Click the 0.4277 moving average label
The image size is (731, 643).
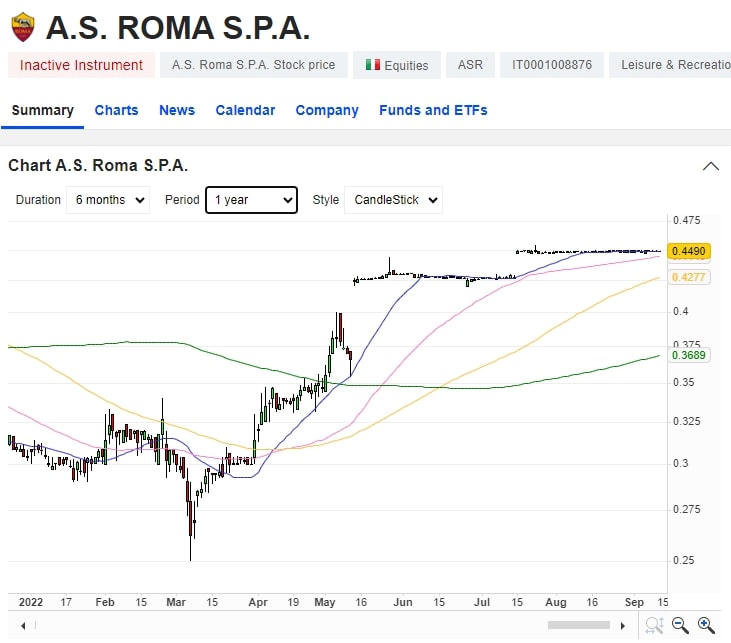point(689,277)
